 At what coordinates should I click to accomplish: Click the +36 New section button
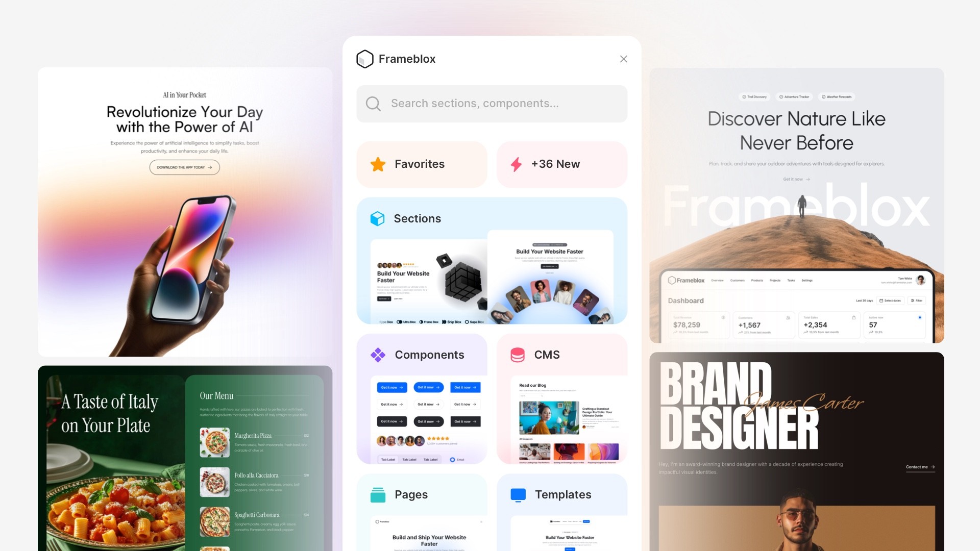tap(562, 164)
